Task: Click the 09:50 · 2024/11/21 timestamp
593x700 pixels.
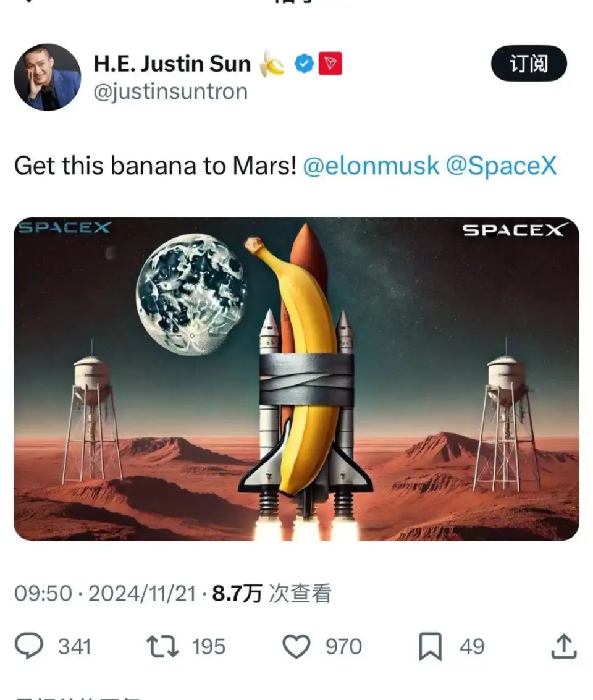Action: click(105, 594)
